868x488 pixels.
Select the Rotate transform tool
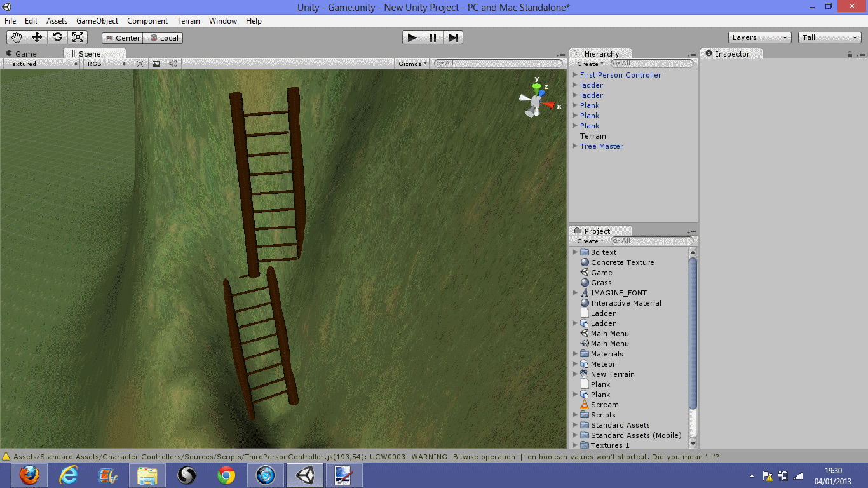(57, 37)
